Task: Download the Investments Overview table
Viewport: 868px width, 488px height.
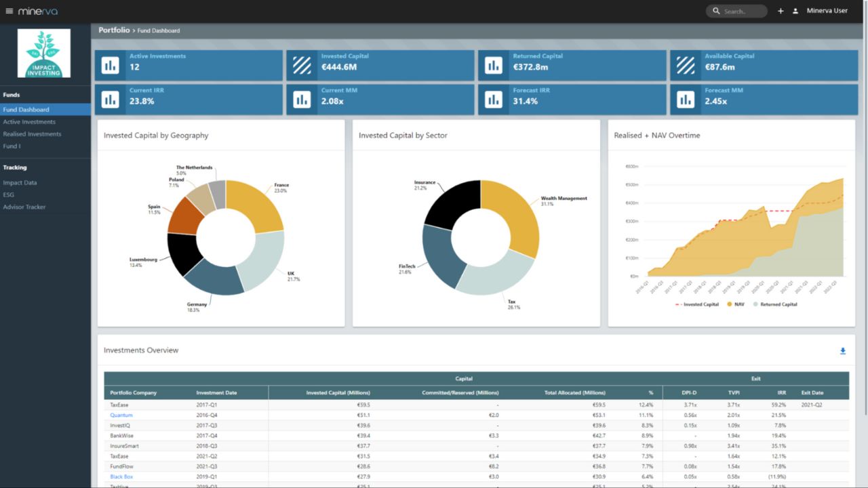Action: pos(843,351)
